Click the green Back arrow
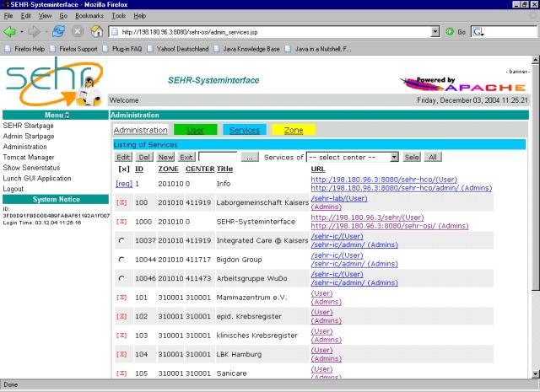This screenshot has width=540, height=392. click(9, 32)
